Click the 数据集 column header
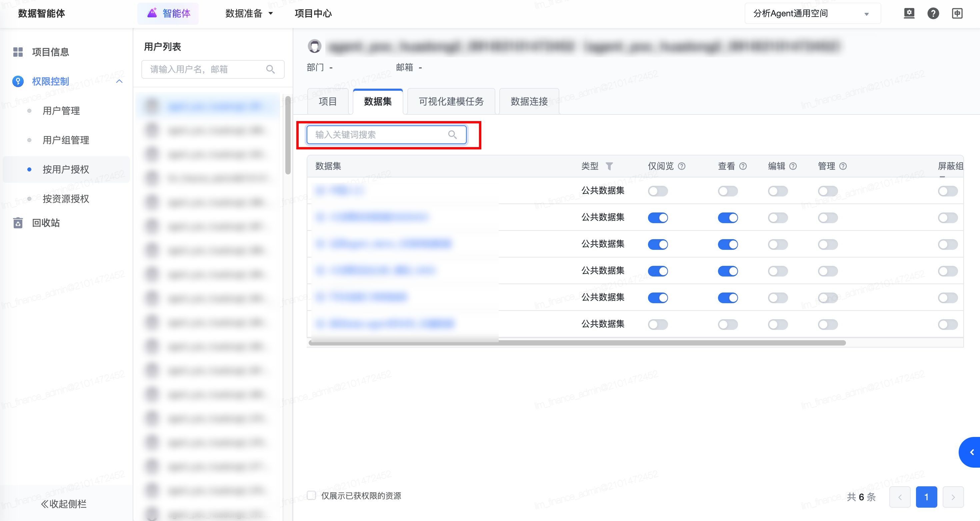The width and height of the screenshot is (980, 521). (x=328, y=166)
